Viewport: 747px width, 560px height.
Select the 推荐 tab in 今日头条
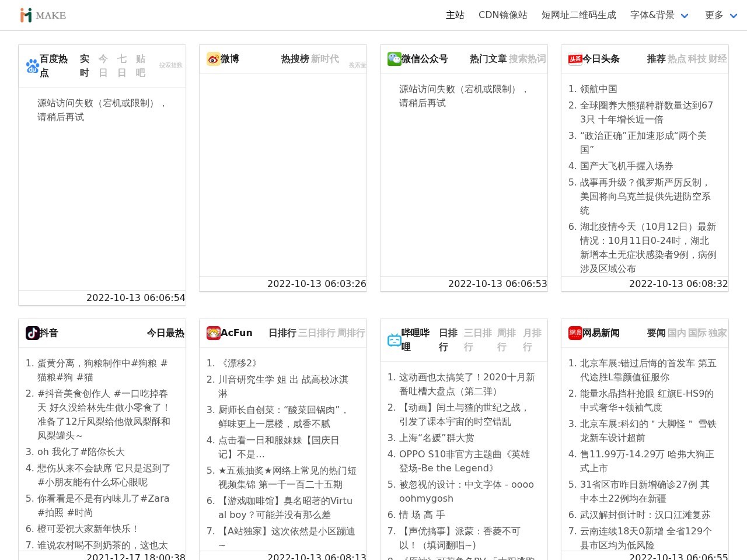coord(656,59)
